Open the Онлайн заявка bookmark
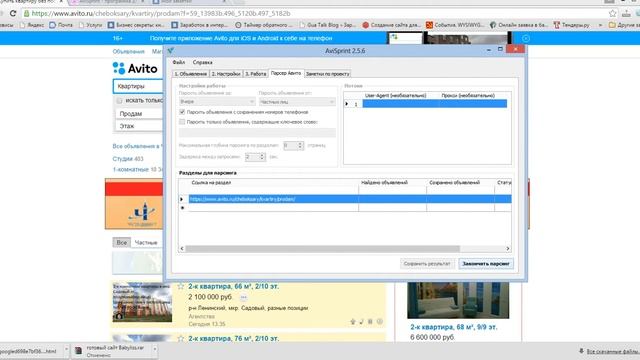The width and height of the screenshot is (640, 360). coord(519,25)
